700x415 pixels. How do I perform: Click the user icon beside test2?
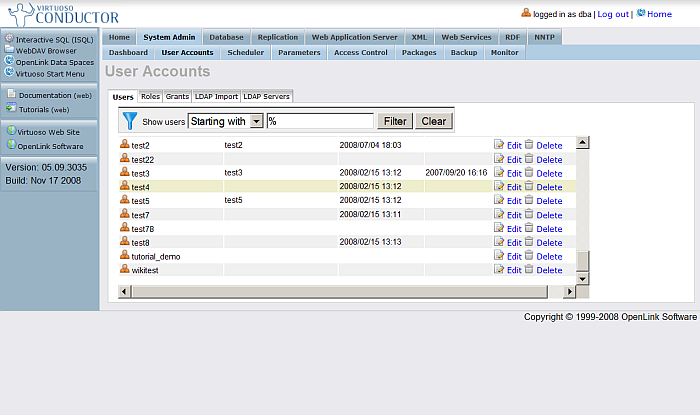(x=125, y=145)
